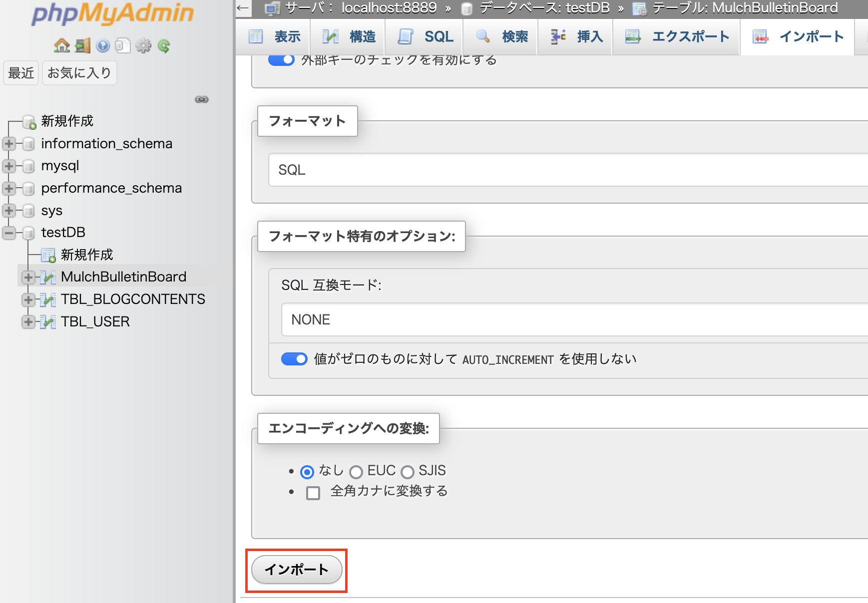Toggle AUTO_INCREMENT handling for zero values
Screen dimensions: 868x603
pos(294,358)
